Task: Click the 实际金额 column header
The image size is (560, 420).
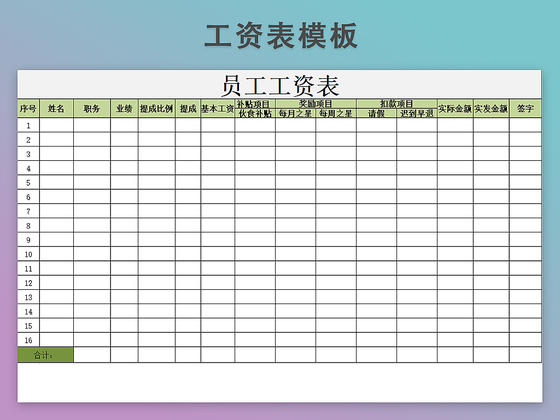Action: click(455, 108)
